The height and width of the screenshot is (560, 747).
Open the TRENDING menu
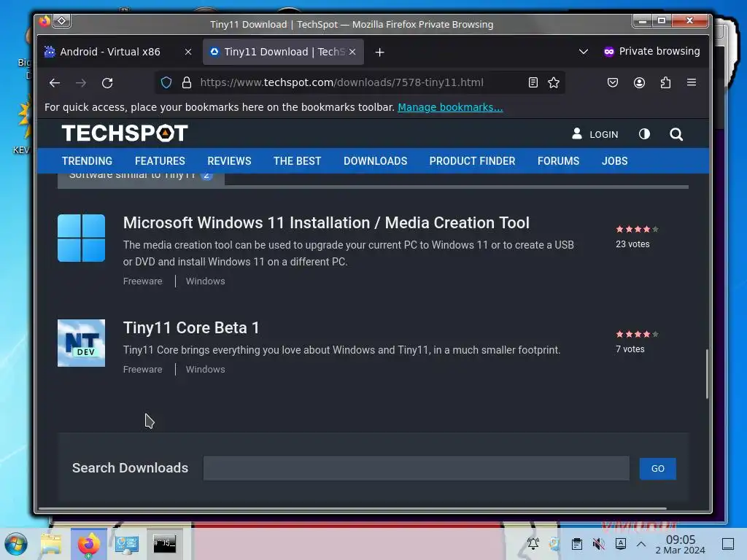tap(88, 161)
